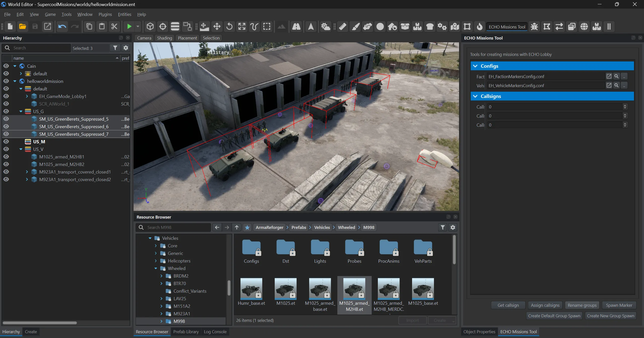Hide the US_V layer
The image size is (644, 338).
6,149
